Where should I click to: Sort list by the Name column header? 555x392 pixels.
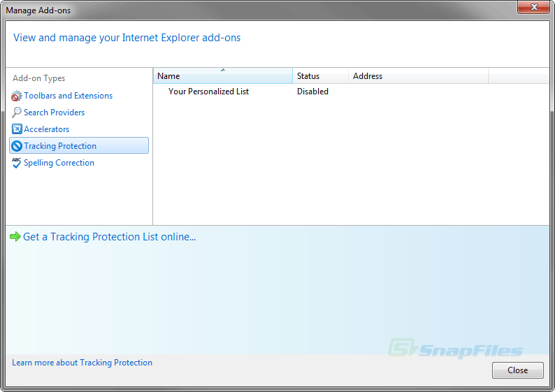[223, 76]
